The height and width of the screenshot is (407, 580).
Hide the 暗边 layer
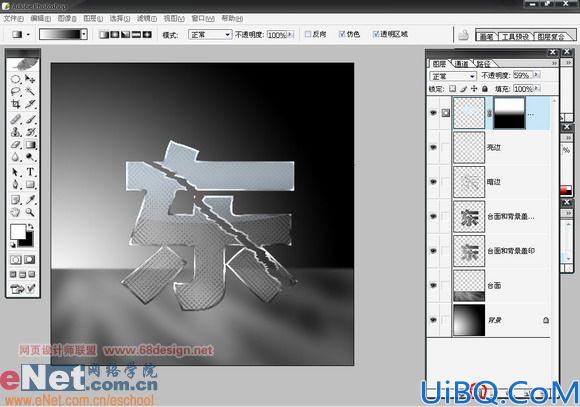[434, 182]
